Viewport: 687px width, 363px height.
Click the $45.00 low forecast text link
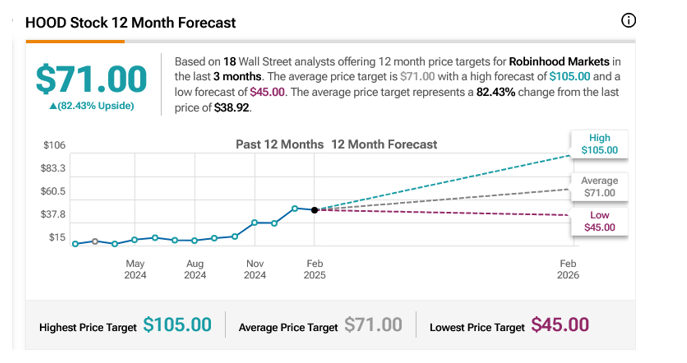click(267, 92)
